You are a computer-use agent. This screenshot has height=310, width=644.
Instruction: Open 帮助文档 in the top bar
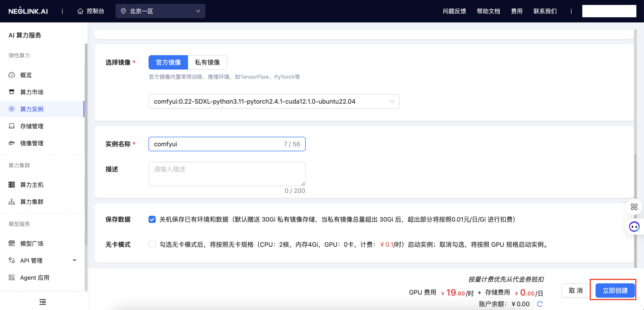[488, 11]
